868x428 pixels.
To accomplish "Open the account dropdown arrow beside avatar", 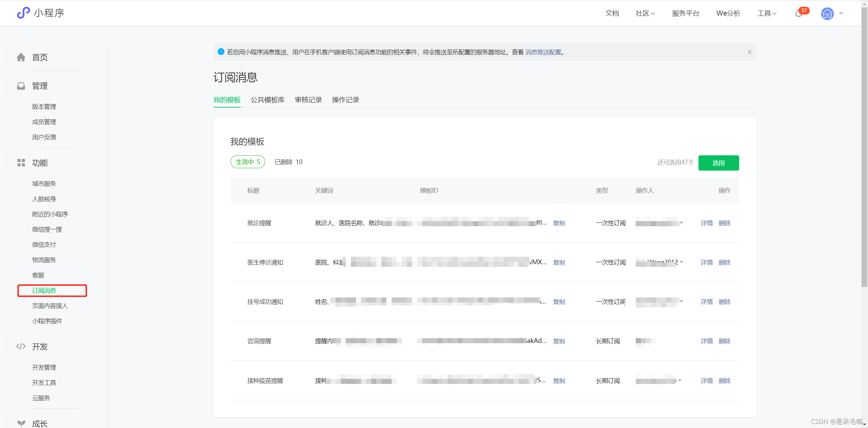I will [842, 14].
